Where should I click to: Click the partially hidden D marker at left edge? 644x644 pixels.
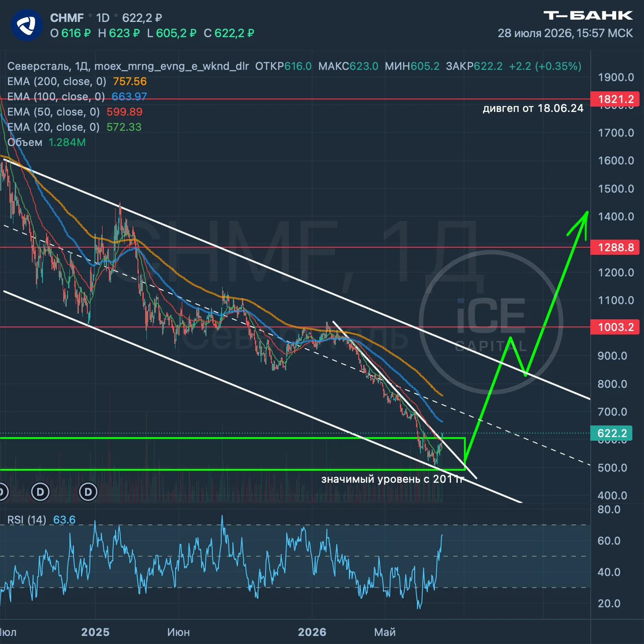[4, 492]
